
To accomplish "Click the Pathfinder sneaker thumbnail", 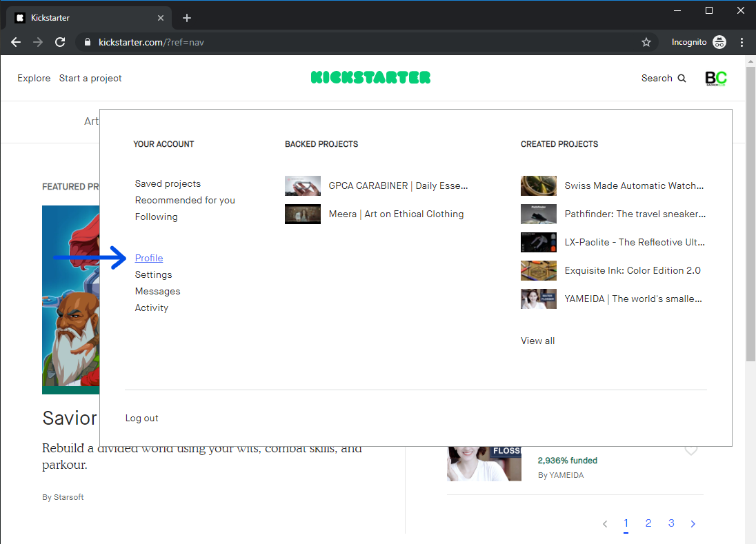I will tap(539, 214).
